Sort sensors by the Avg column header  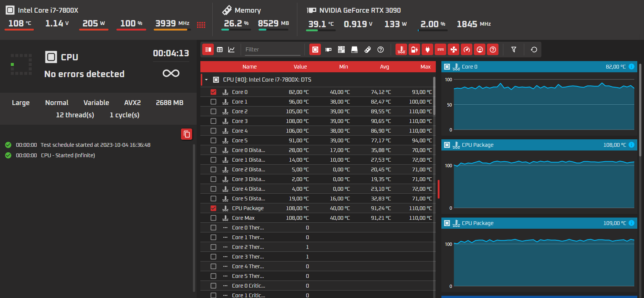pyautogui.click(x=385, y=67)
